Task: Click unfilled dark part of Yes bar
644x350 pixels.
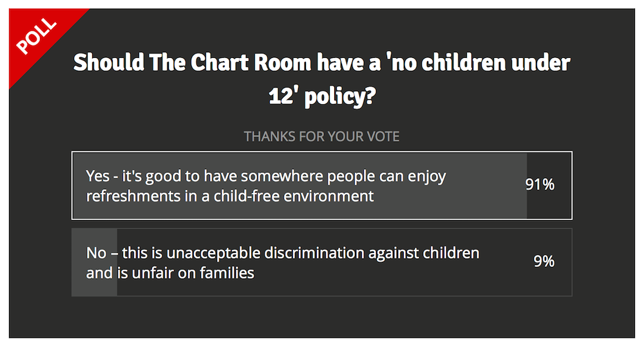Action: [549, 205]
